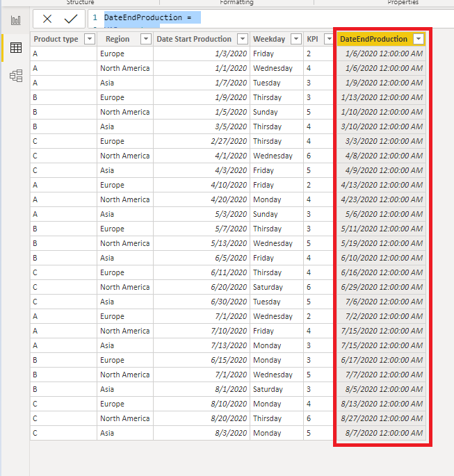Commit the formula with the checkmark icon

(71, 19)
